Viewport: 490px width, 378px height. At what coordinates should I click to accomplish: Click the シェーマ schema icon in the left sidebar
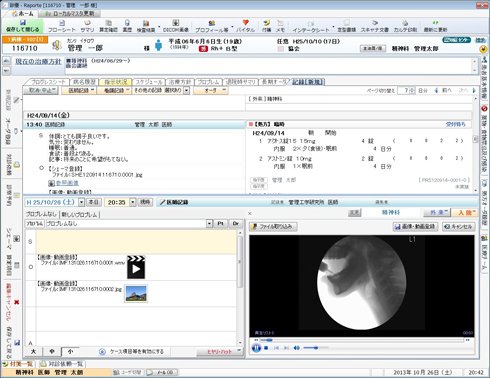pos(17,239)
